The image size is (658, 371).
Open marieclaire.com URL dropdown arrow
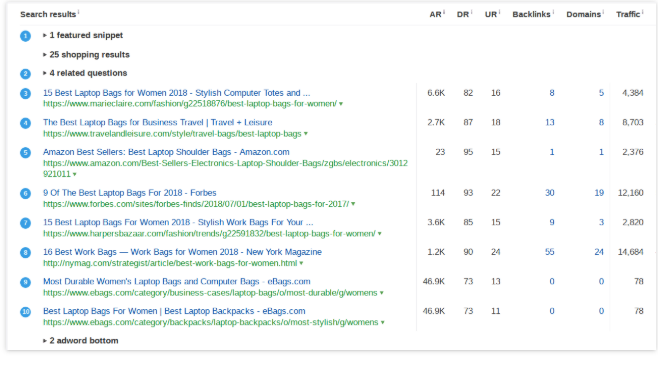(x=341, y=104)
